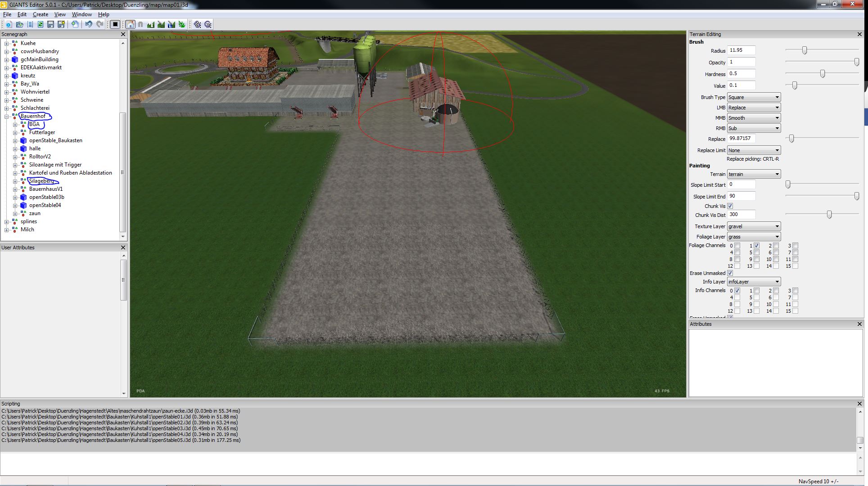Click the Radius slider handle
The image size is (868, 486).
pyautogui.click(x=805, y=50)
